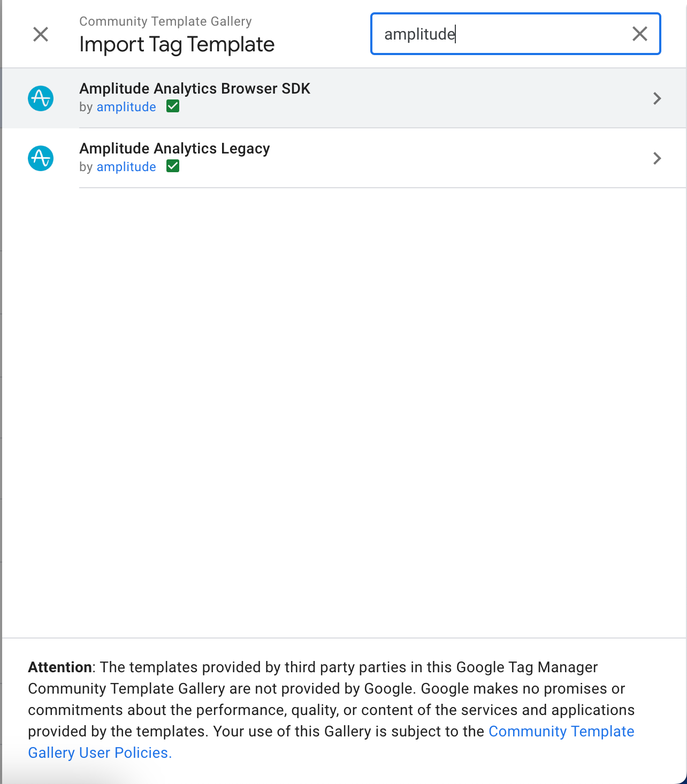This screenshot has width=687, height=784.
Task: Click Amplitude logo for Legacy template
Action: (41, 158)
